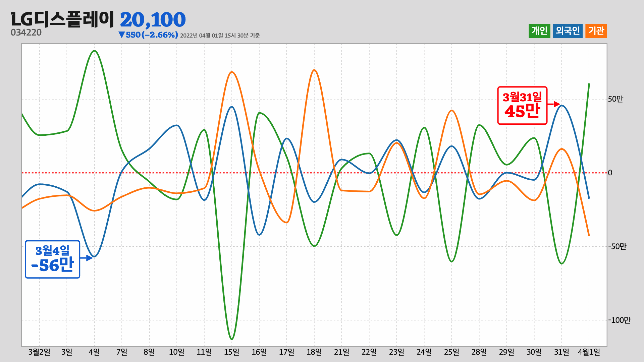Click the 15일 x-axis label
The image size is (644, 362).
click(x=232, y=352)
